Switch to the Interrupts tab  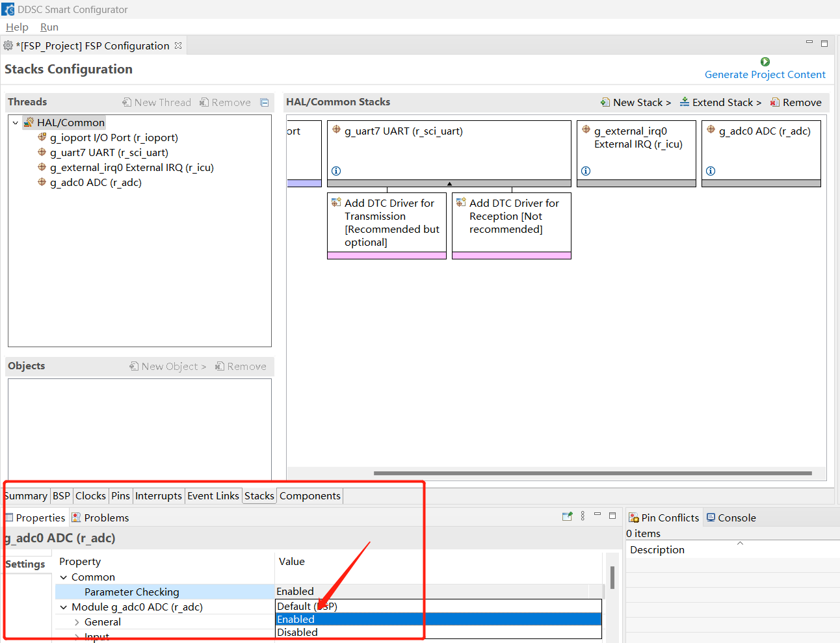159,495
